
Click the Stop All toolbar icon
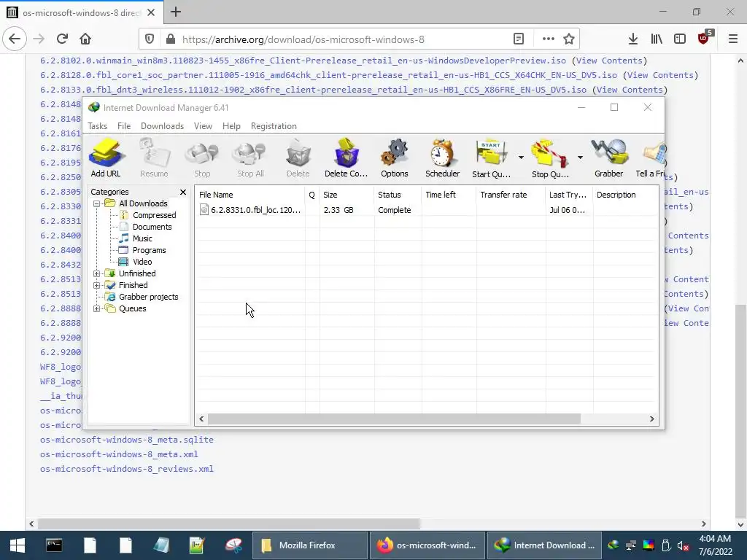[x=251, y=158]
